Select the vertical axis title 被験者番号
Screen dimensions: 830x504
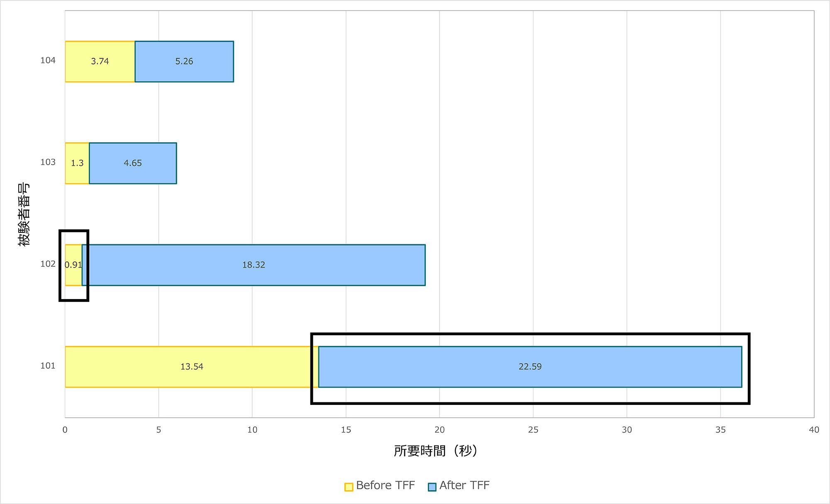click(24, 214)
